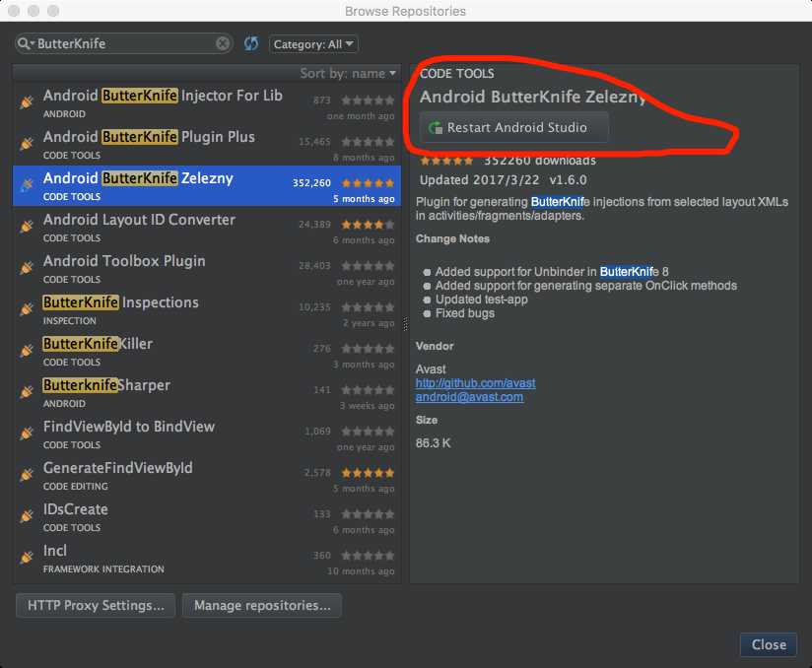Click plugin icon of Incl
Viewport: 812px width, 668px height.
[x=27, y=558]
